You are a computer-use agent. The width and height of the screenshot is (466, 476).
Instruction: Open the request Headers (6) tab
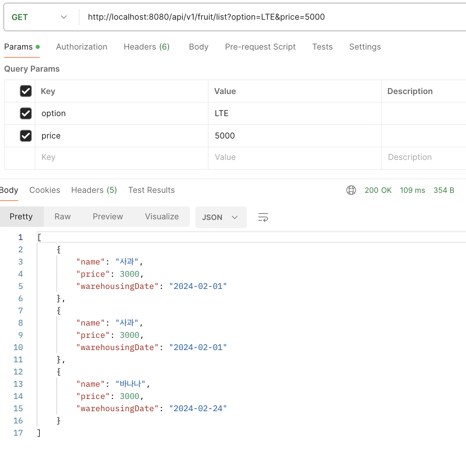coord(147,47)
